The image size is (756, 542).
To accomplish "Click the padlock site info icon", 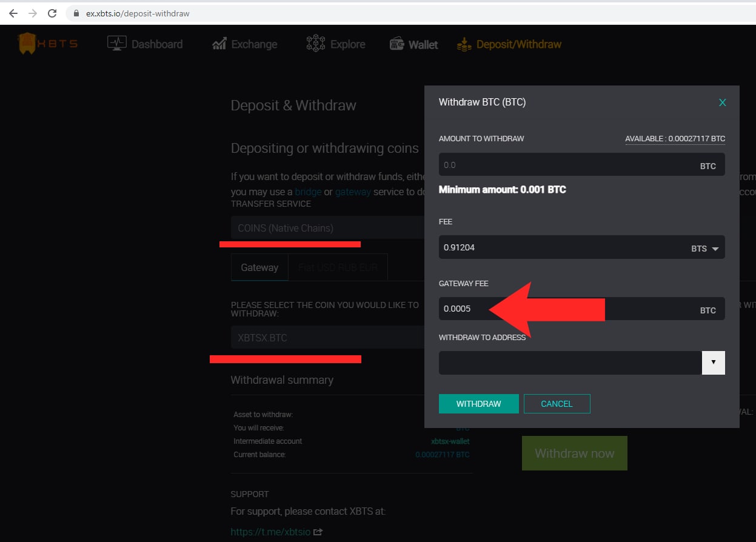I will (76, 13).
